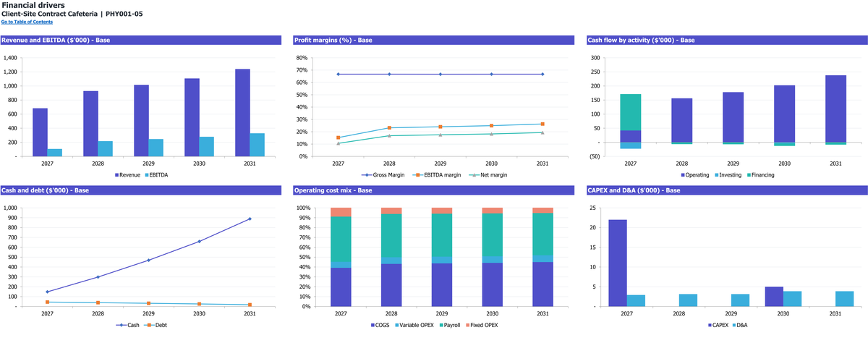The height and width of the screenshot is (364, 868).
Task: Click the 2027 Revenue bar
Action: pos(40,132)
